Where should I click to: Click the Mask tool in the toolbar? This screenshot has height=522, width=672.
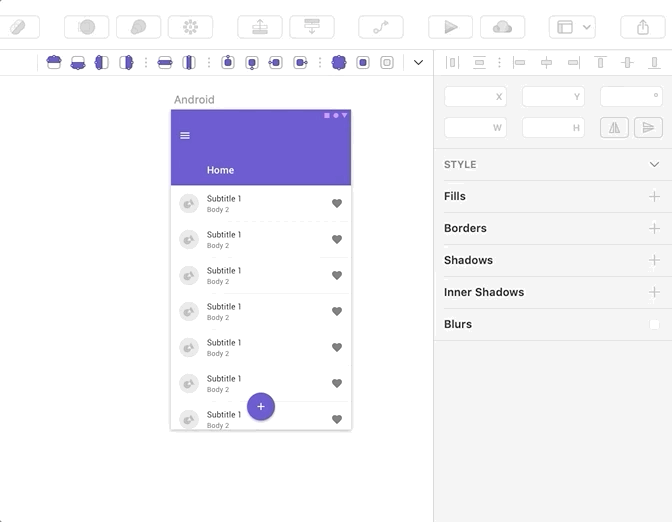pos(87,27)
